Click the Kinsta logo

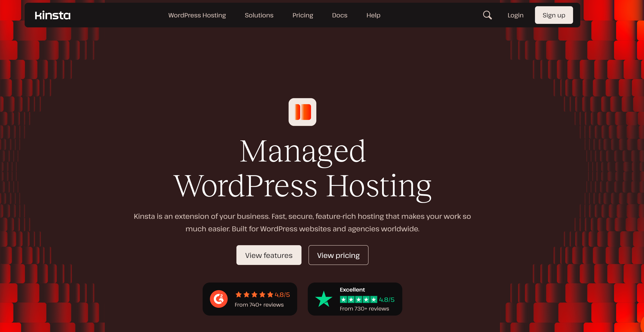pyautogui.click(x=53, y=15)
